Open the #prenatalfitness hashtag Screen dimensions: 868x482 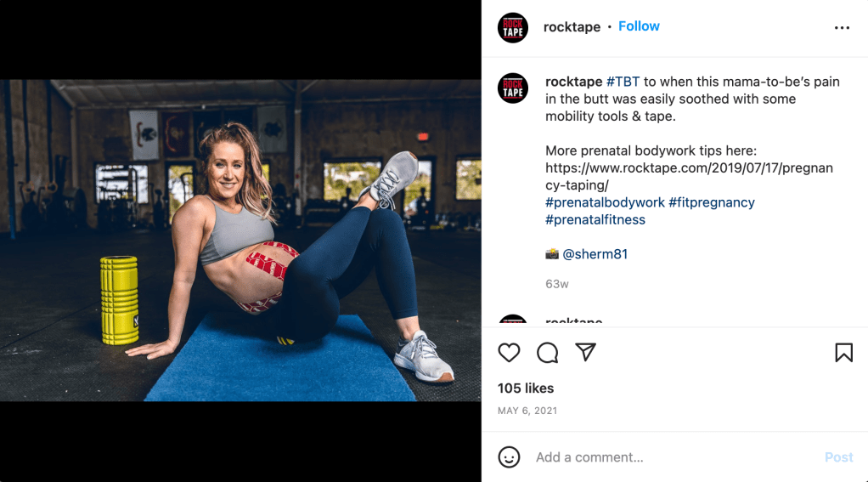coord(595,219)
